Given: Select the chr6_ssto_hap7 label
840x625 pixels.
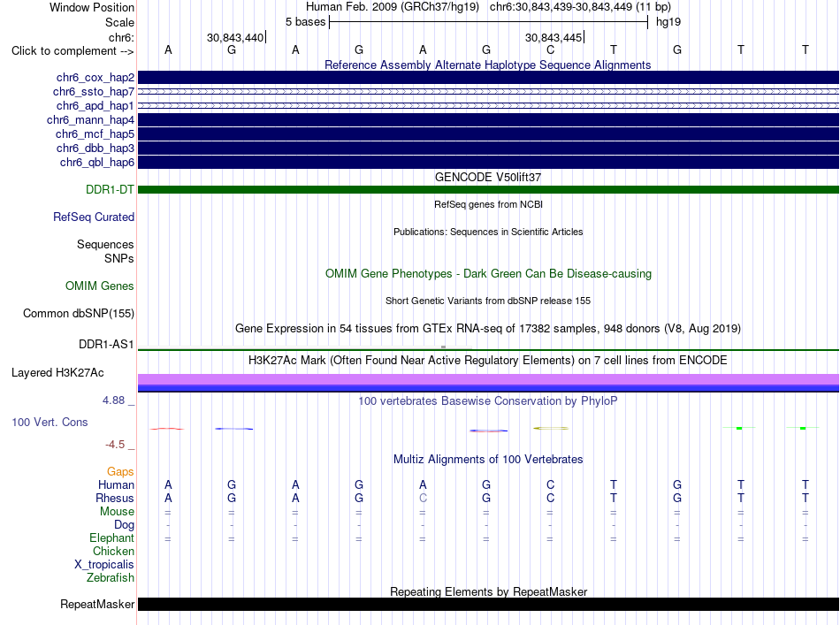Looking at the screenshot, I should pos(94,92).
